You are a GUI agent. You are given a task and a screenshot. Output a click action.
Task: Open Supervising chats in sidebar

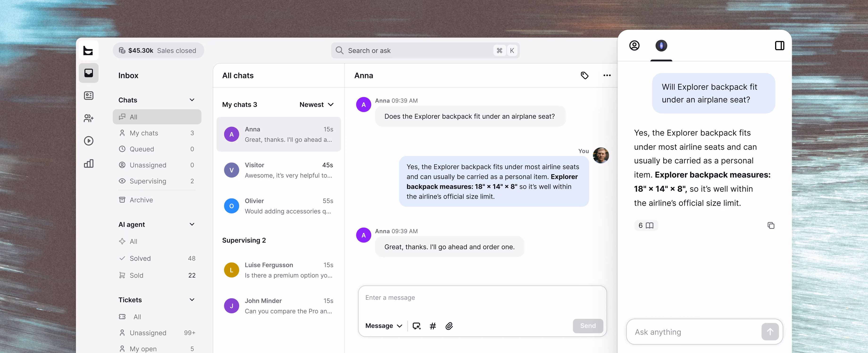click(x=157, y=181)
